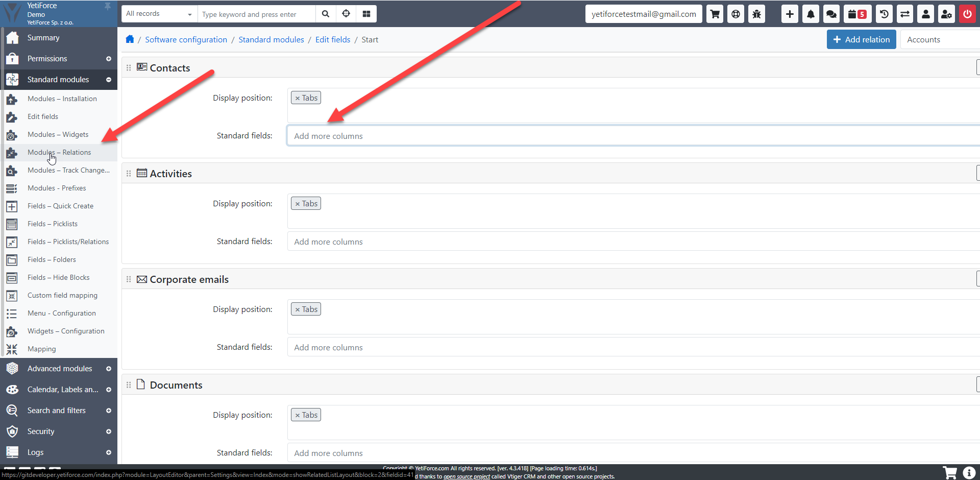Remove Tabs tag in Corporate emails display position

(298, 309)
